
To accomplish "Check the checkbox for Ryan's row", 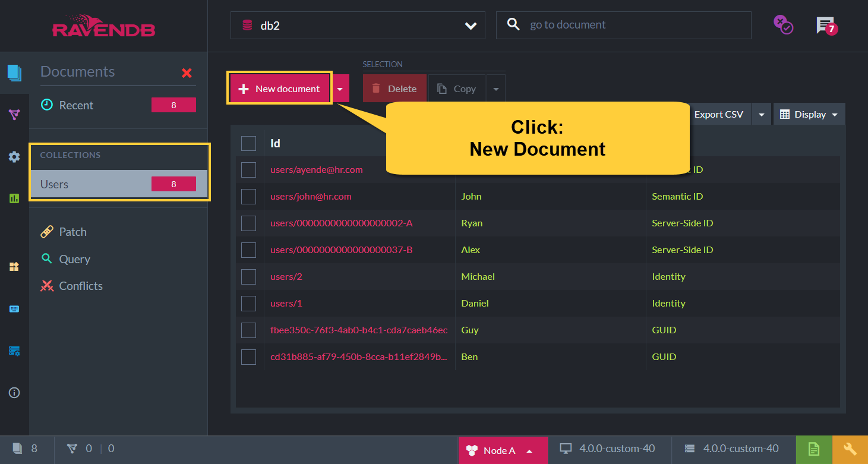I will coord(248,223).
